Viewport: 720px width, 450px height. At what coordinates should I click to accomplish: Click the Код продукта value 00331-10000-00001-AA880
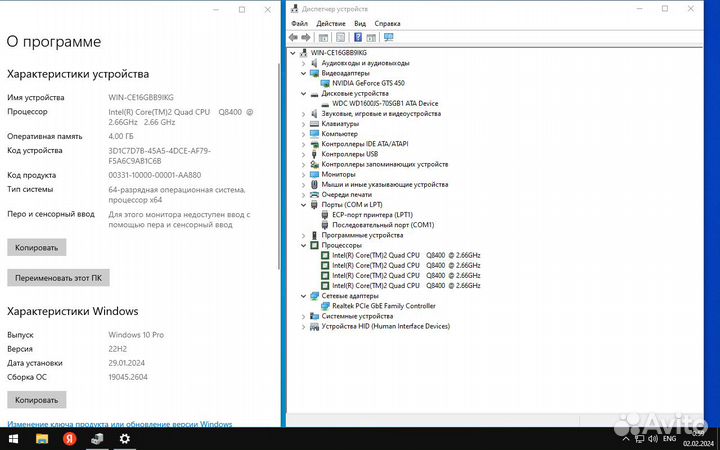pyautogui.click(x=154, y=175)
